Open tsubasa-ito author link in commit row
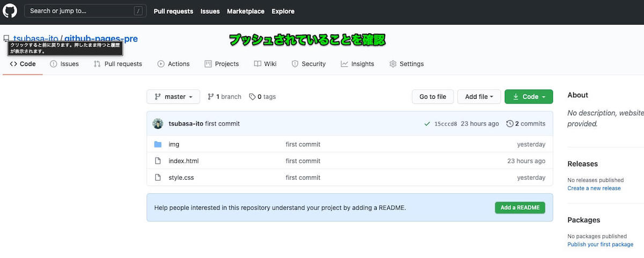 [x=186, y=123]
